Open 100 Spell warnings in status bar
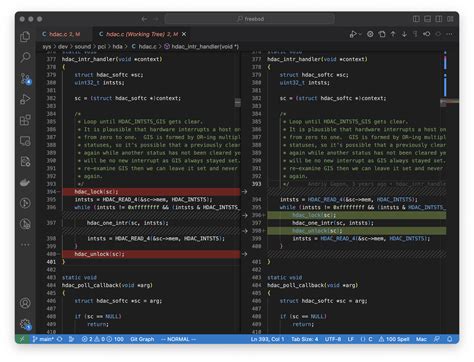This screenshot has height=362, width=474. pos(394,339)
